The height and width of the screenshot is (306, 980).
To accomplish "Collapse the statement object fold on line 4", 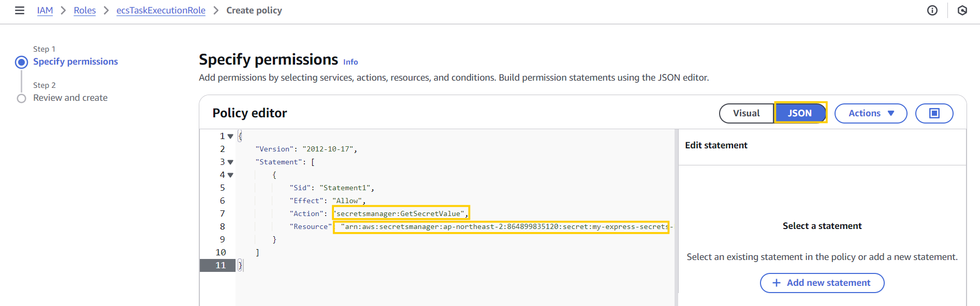I will (230, 175).
